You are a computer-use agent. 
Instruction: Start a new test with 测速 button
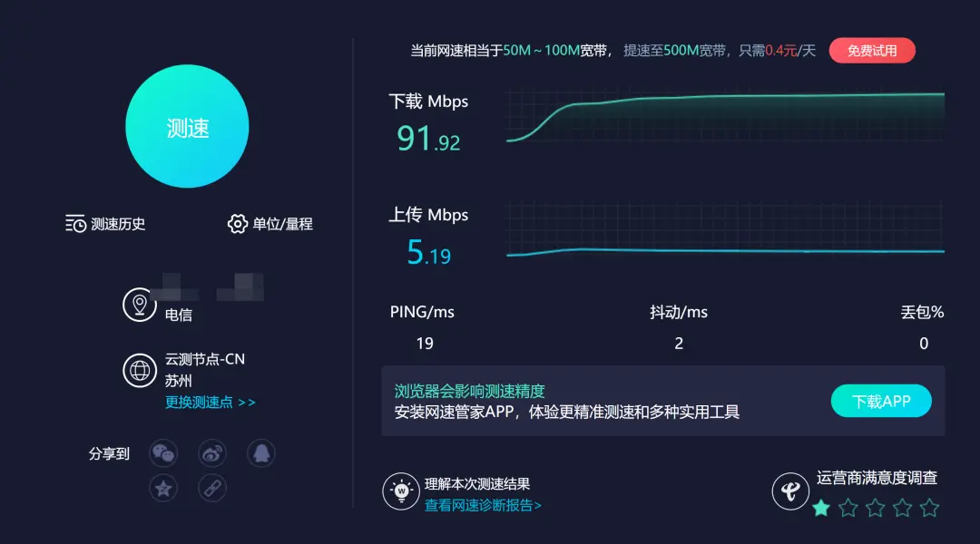[x=187, y=127]
